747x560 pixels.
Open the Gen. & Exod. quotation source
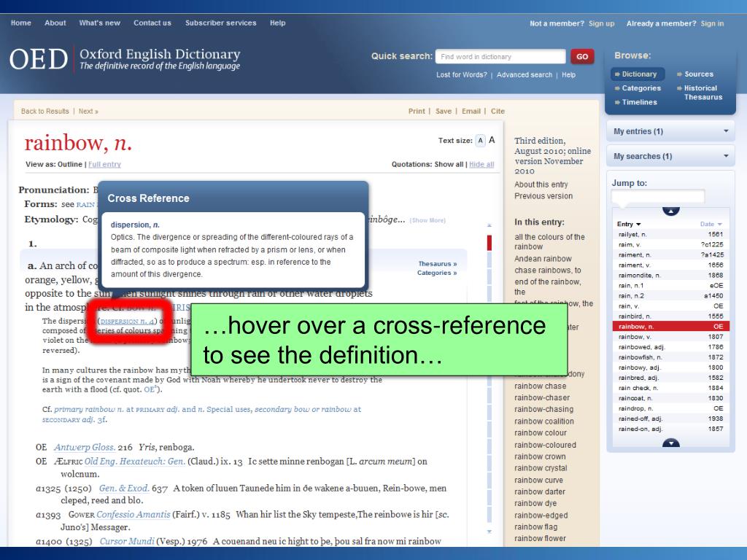pos(124,488)
